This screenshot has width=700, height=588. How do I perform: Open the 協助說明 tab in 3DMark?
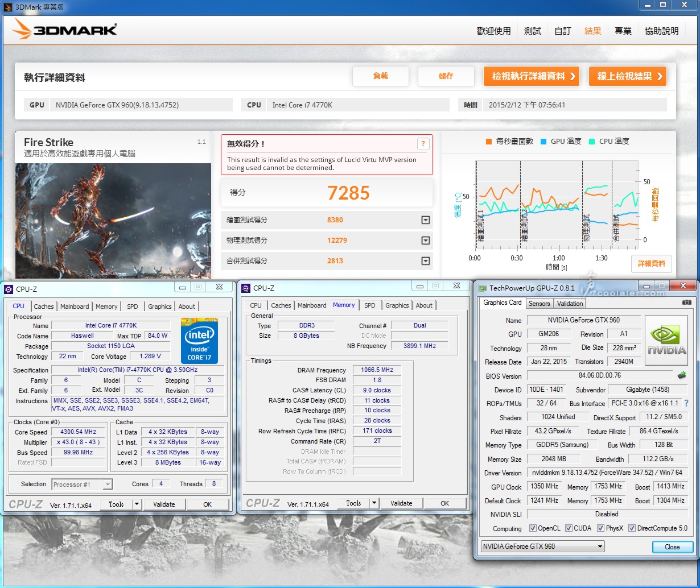pyautogui.click(x=662, y=31)
